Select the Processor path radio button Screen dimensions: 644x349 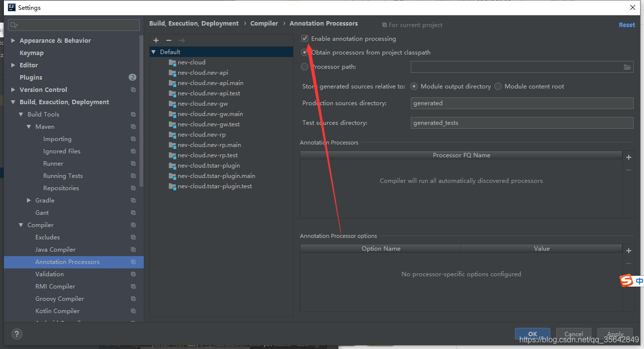305,67
